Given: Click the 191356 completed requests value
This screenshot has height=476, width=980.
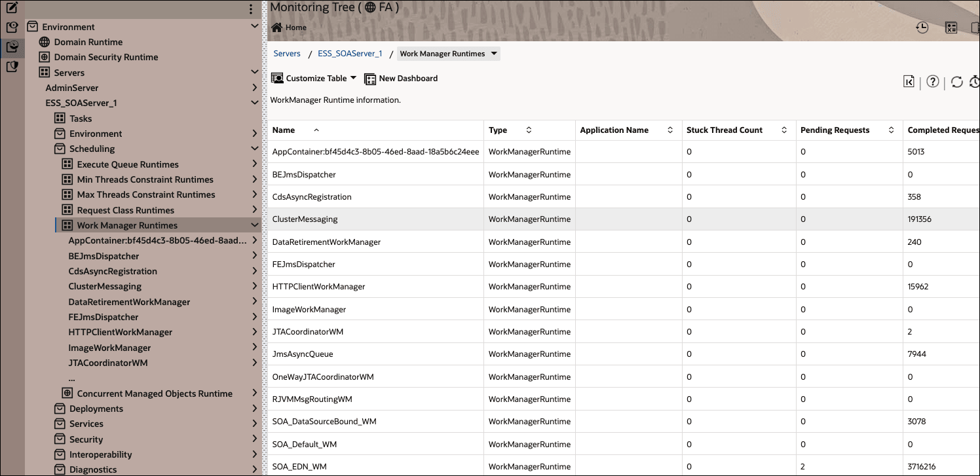Looking at the screenshot, I should click(920, 219).
